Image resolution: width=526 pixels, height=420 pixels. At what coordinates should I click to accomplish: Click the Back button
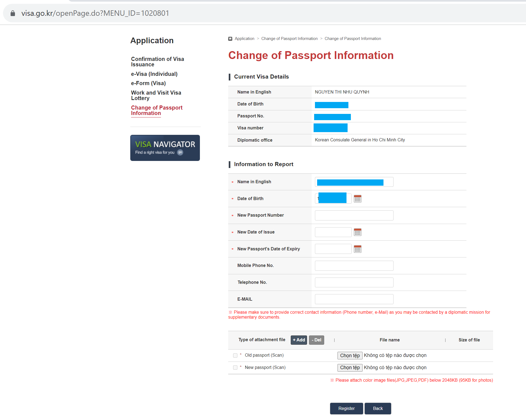(378, 408)
